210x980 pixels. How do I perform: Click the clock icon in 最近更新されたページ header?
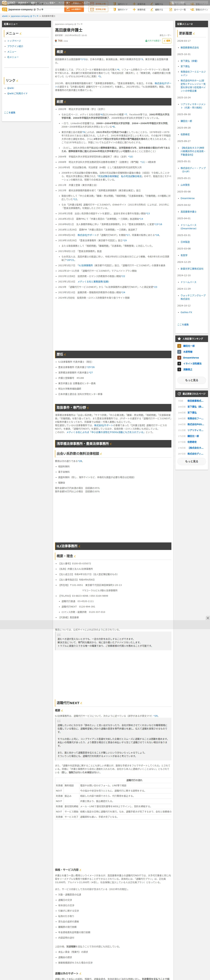179,394
